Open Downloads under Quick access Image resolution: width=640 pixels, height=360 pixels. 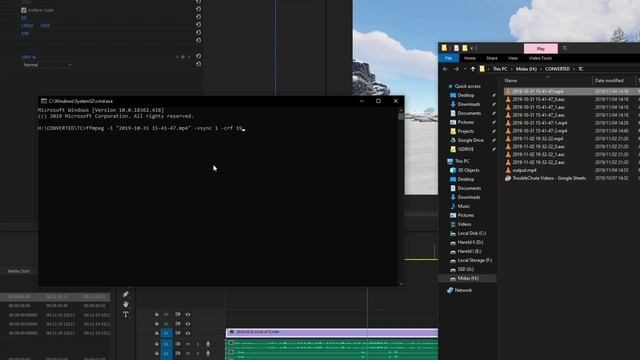pos(469,104)
